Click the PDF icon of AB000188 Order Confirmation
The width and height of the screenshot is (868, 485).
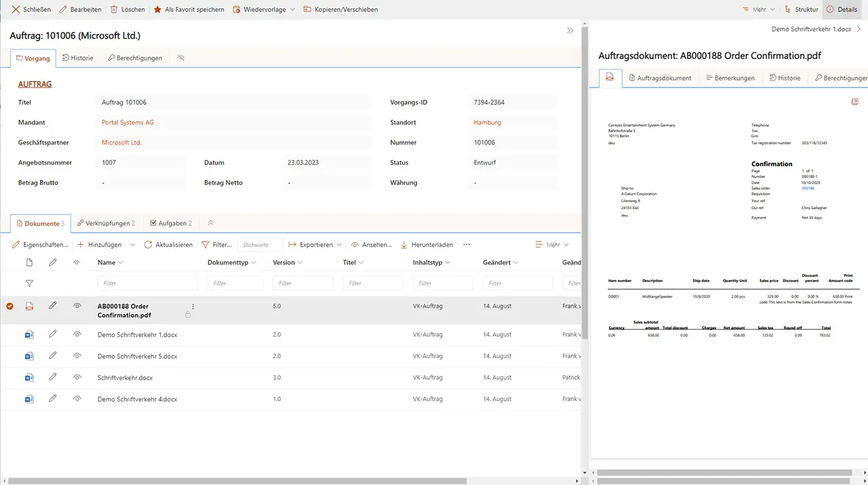tap(29, 307)
